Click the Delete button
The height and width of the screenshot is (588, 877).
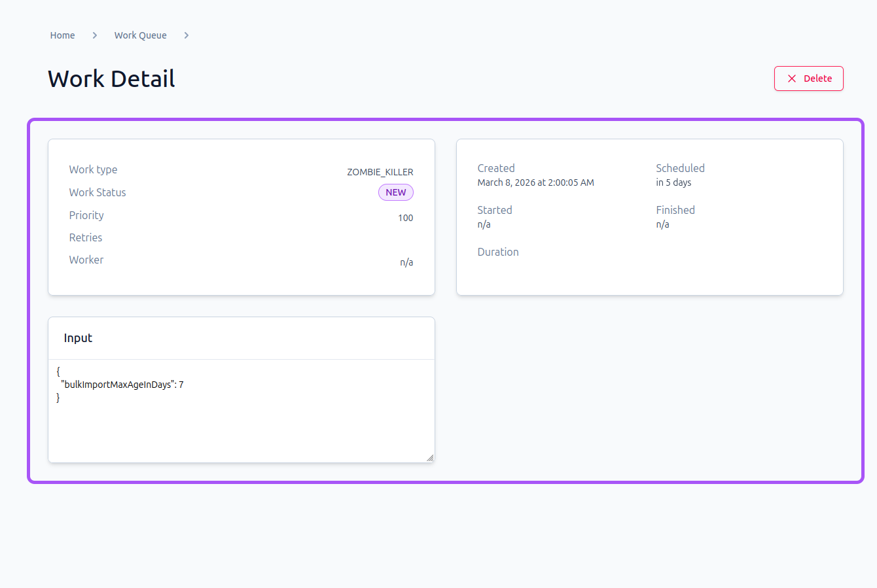809,78
